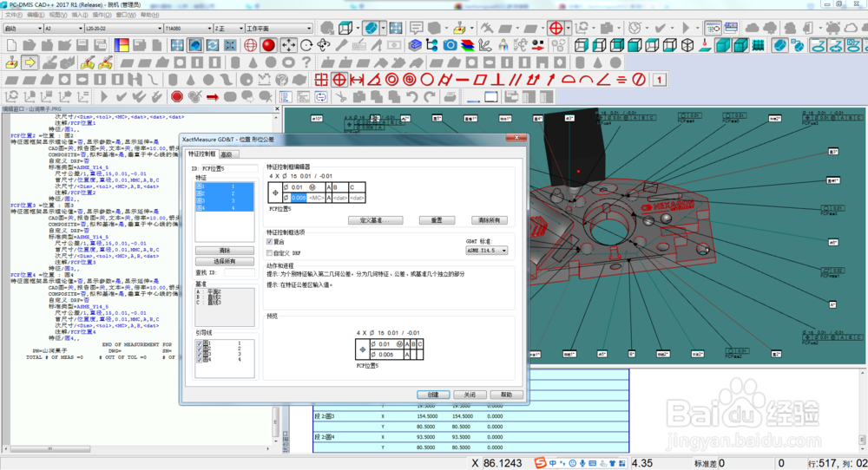Expand the arrow beside red Position crosshair toolbar button
This screenshot has width=868, height=470.
569,29
